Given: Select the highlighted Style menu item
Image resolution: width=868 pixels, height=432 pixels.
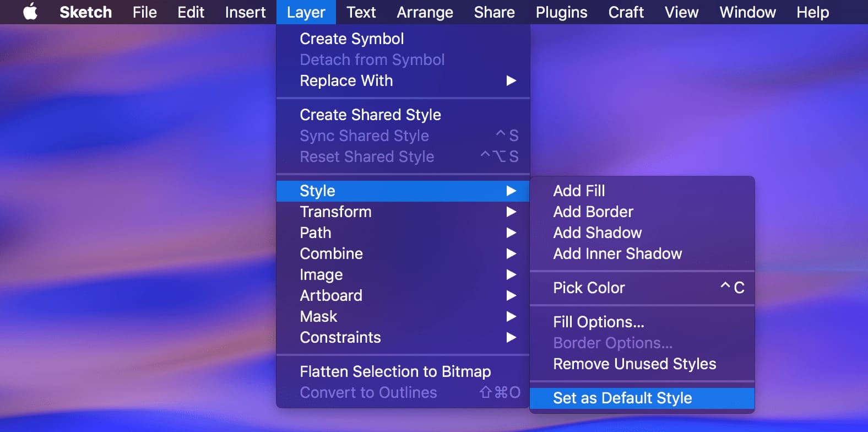Looking at the screenshot, I should click(403, 191).
